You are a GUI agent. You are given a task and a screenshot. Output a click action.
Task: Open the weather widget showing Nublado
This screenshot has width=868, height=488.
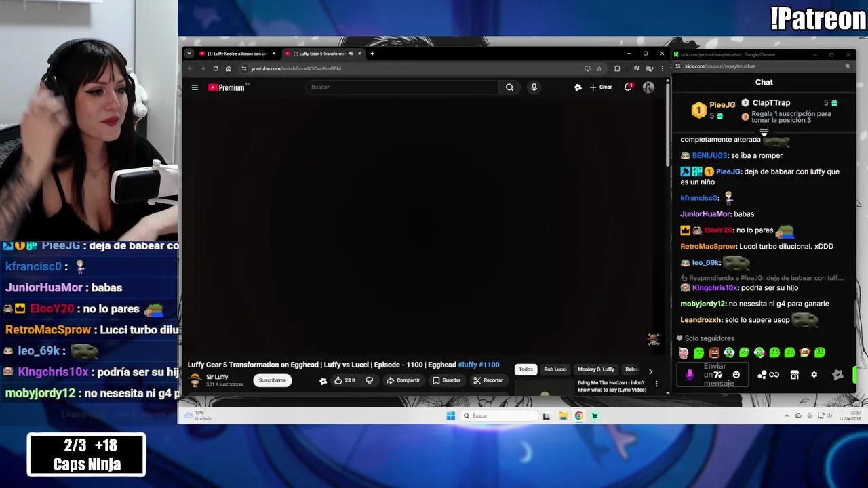click(197, 415)
